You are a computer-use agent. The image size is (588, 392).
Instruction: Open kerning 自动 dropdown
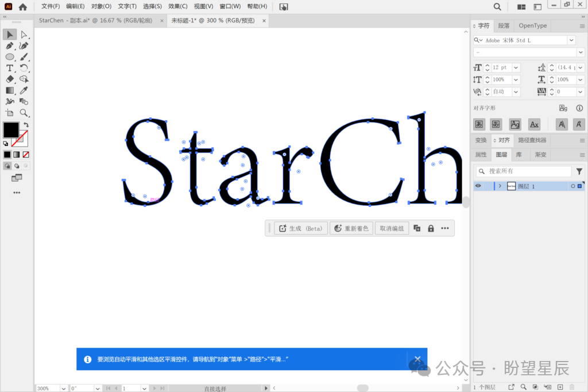click(516, 91)
